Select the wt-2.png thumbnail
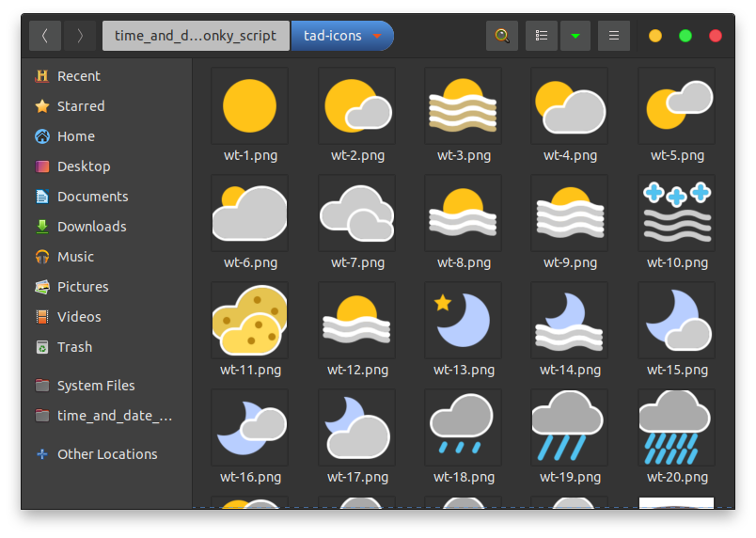This screenshot has width=756, height=538. tap(356, 106)
